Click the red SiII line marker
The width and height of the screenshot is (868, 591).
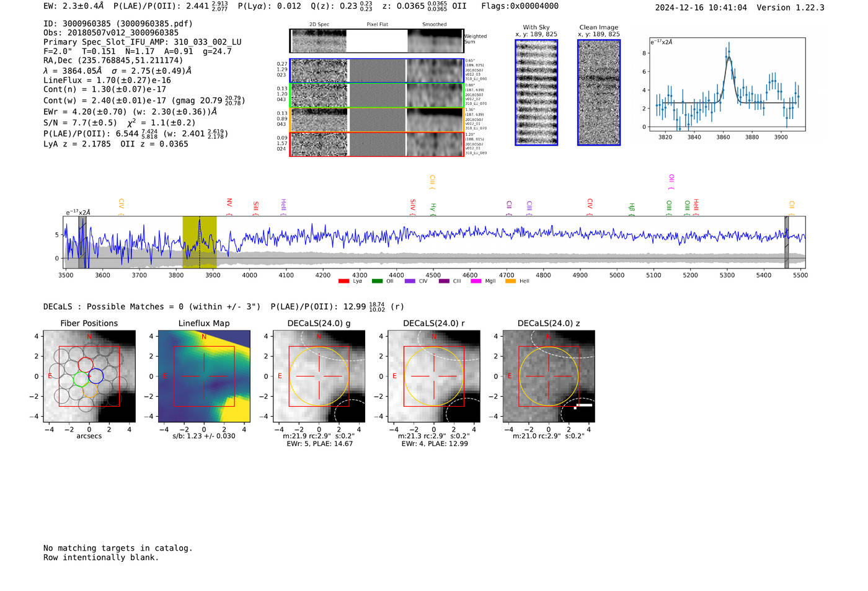(x=255, y=208)
